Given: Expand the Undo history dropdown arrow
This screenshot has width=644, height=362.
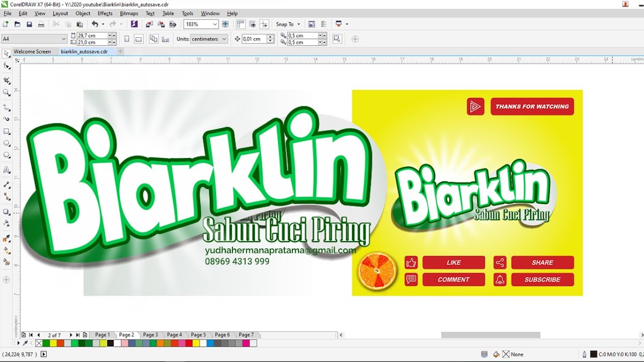Looking at the screenshot, I should point(103,24).
